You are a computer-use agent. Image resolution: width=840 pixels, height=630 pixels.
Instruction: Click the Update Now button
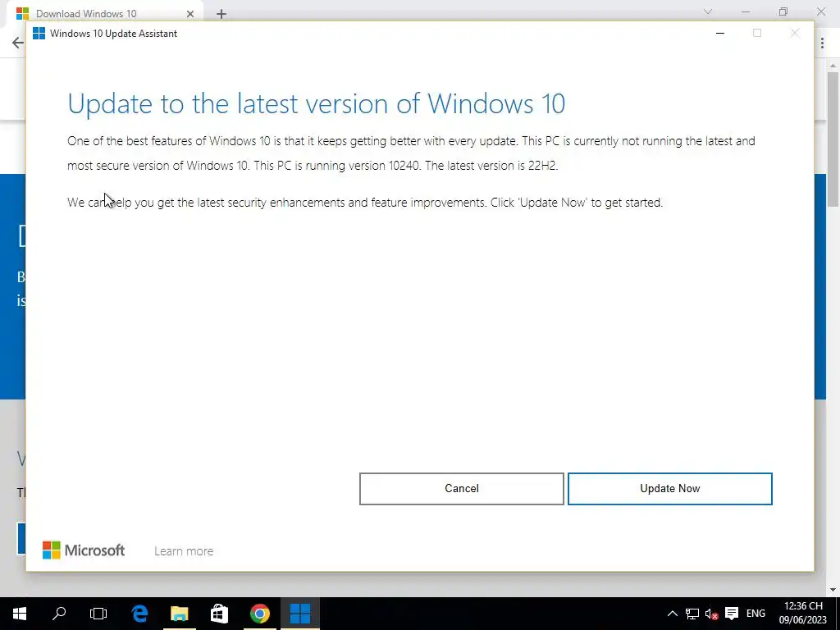click(669, 489)
